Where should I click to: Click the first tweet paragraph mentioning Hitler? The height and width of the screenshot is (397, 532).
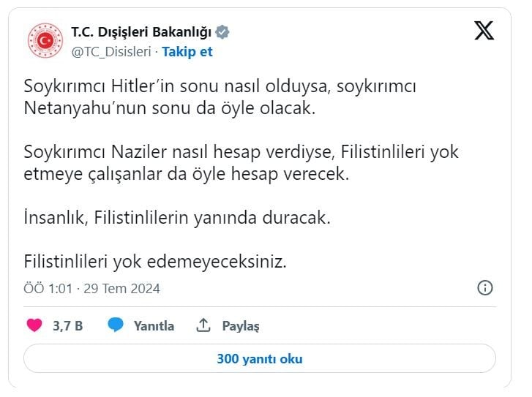[220, 97]
